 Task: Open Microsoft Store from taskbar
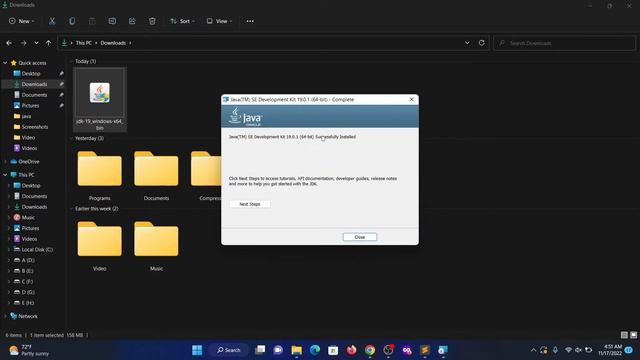tap(333, 350)
